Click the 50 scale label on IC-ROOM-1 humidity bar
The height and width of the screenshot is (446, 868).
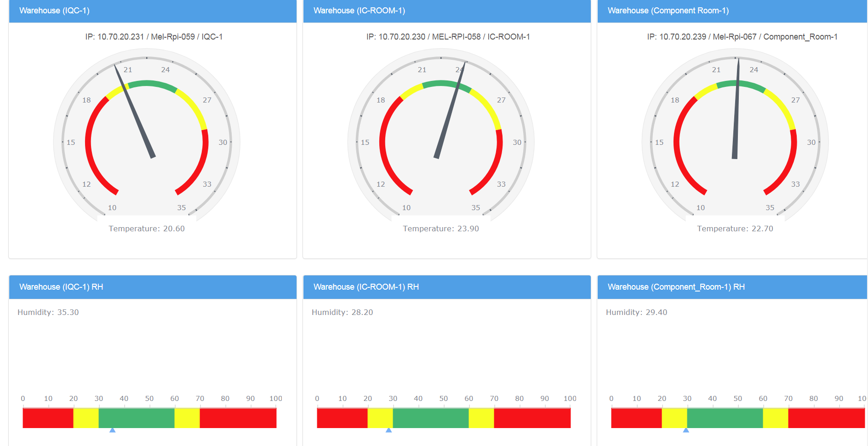point(444,399)
